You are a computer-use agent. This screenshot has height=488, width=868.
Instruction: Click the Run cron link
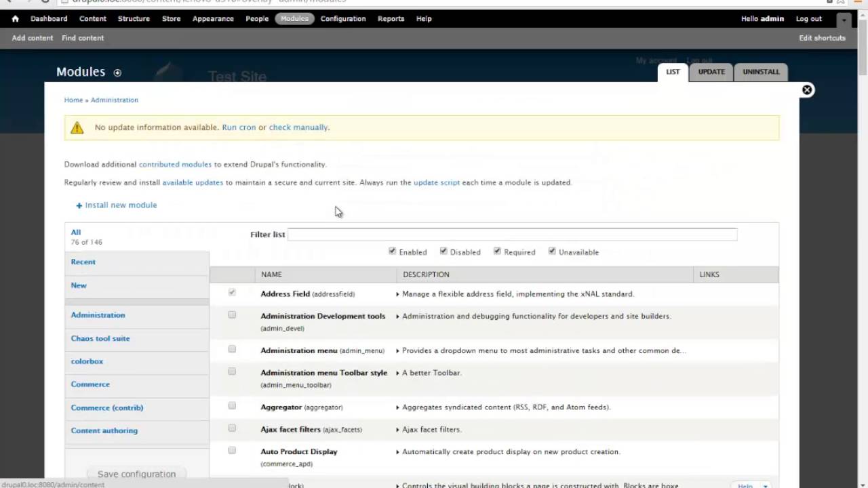click(x=239, y=127)
